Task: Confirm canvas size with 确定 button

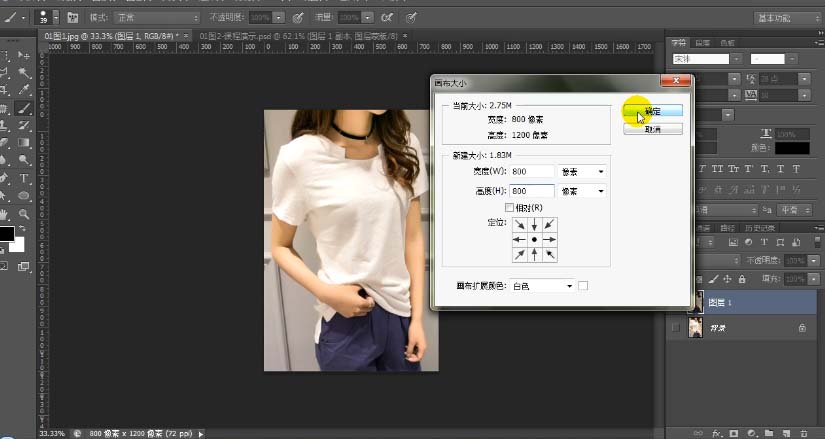Action: click(x=653, y=111)
